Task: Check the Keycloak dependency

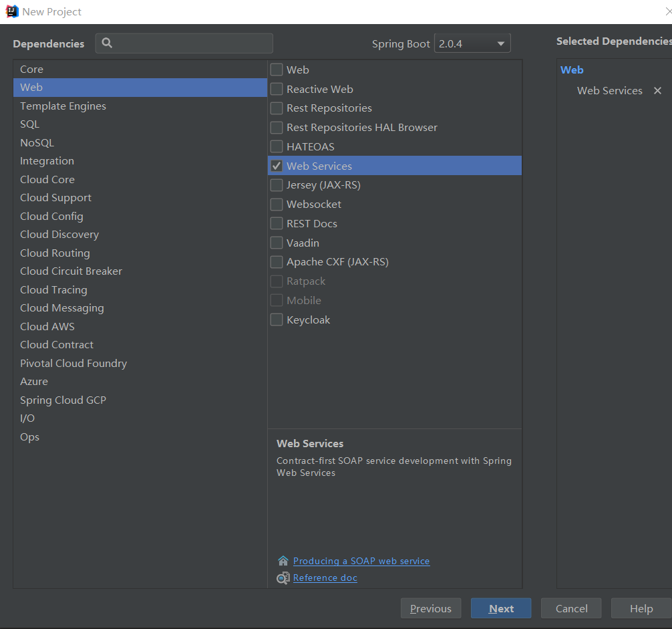Action: click(x=277, y=320)
